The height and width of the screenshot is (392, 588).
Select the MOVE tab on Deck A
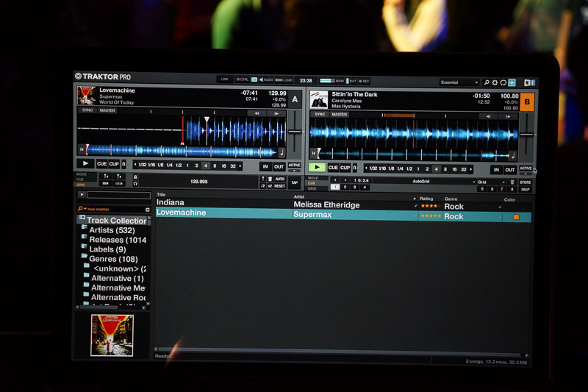click(x=82, y=174)
